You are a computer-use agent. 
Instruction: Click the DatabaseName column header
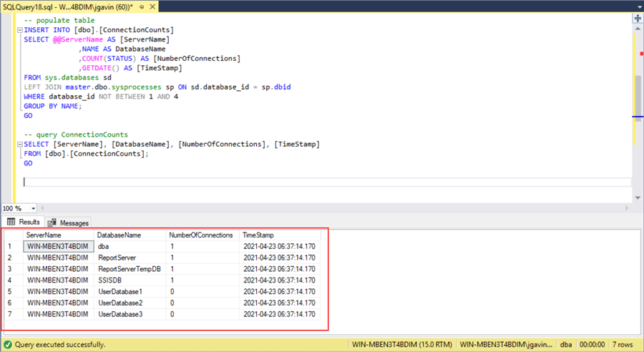[130, 235]
